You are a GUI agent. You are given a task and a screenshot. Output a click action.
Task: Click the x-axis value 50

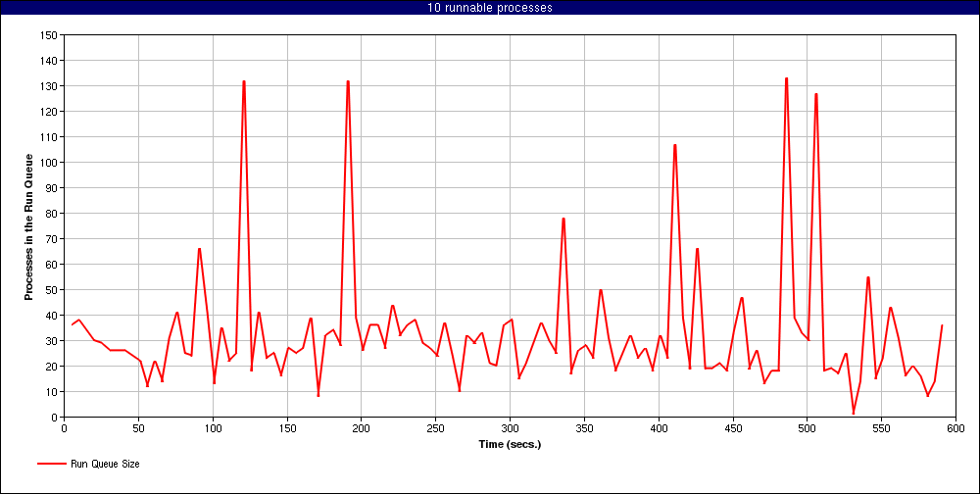coord(138,429)
